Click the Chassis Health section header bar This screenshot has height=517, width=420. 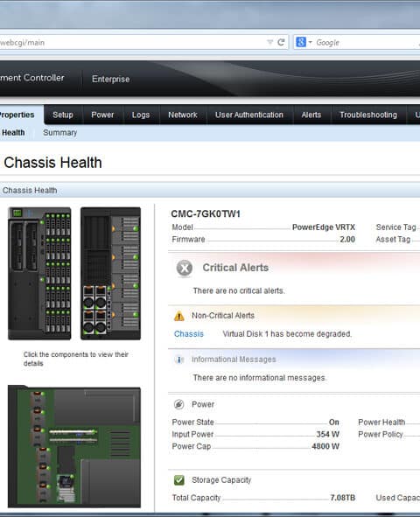(x=210, y=190)
